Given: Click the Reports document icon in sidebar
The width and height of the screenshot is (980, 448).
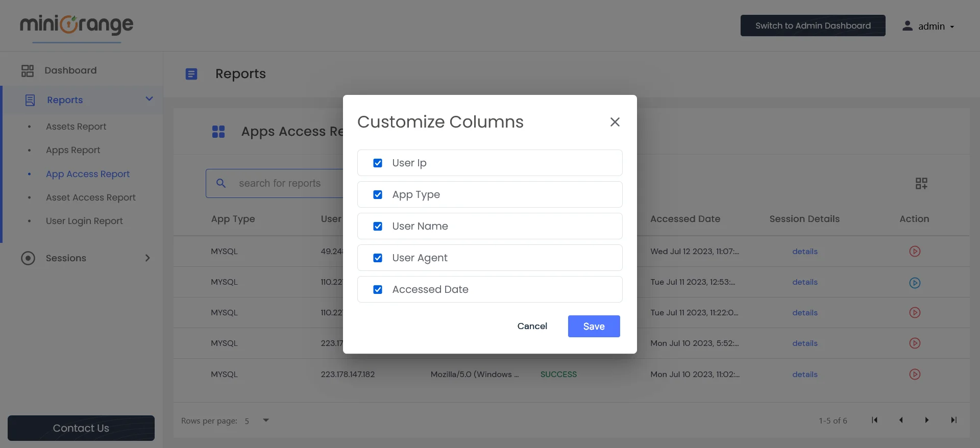Looking at the screenshot, I should click(x=30, y=100).
